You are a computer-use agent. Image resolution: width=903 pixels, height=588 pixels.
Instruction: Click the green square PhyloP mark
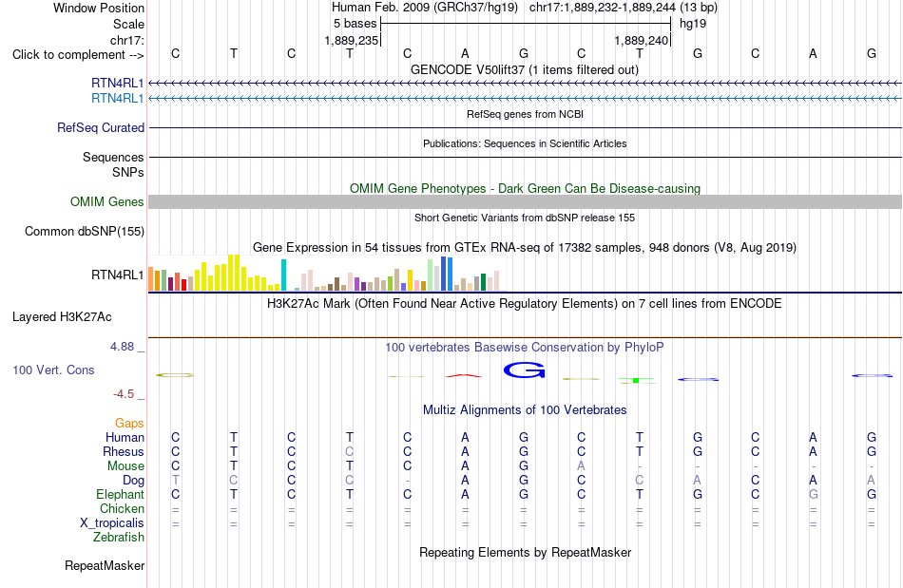pos(636,380)
